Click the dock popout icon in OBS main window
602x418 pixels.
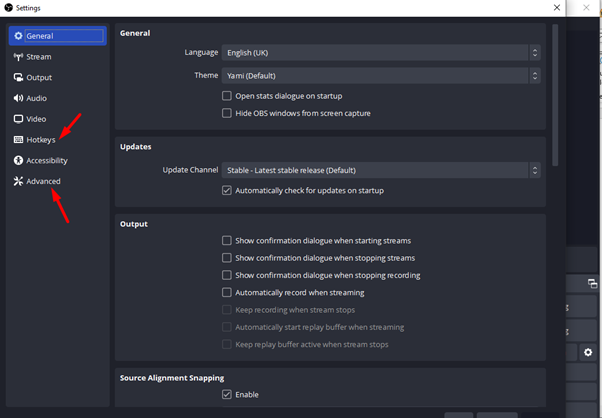pos(592,284)
